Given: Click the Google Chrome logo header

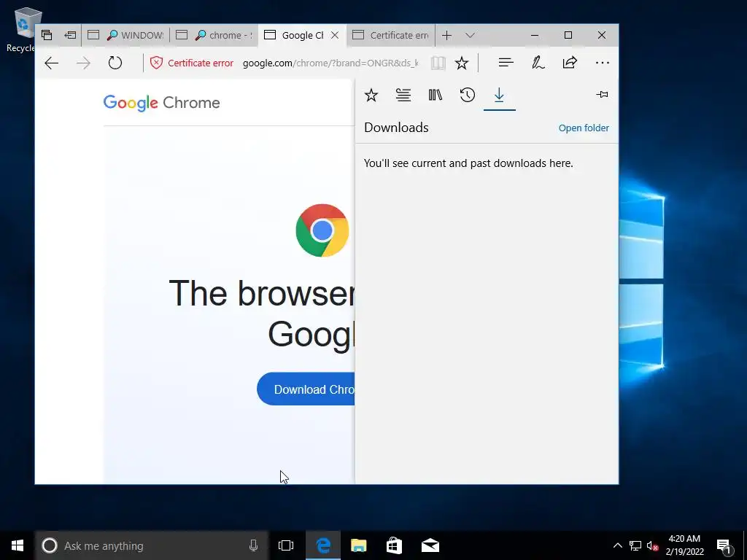Looking at the screenshot, I should [161, 103].
